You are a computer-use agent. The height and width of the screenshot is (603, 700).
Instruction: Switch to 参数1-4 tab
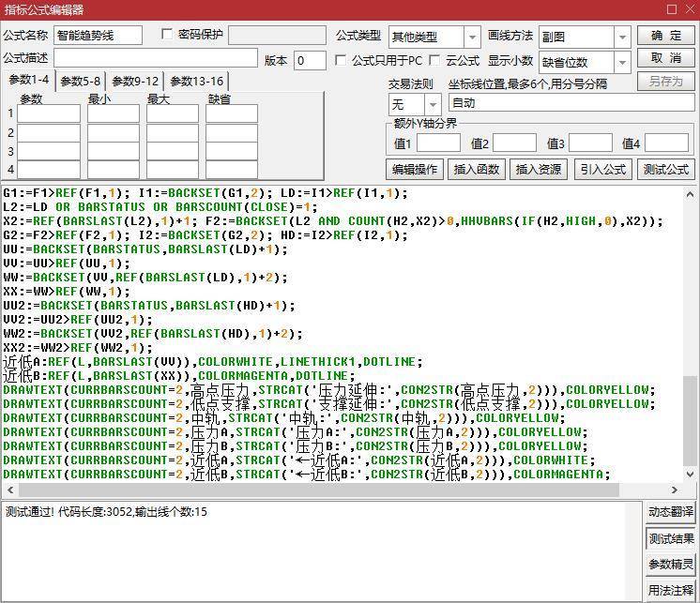coord(29,81)
